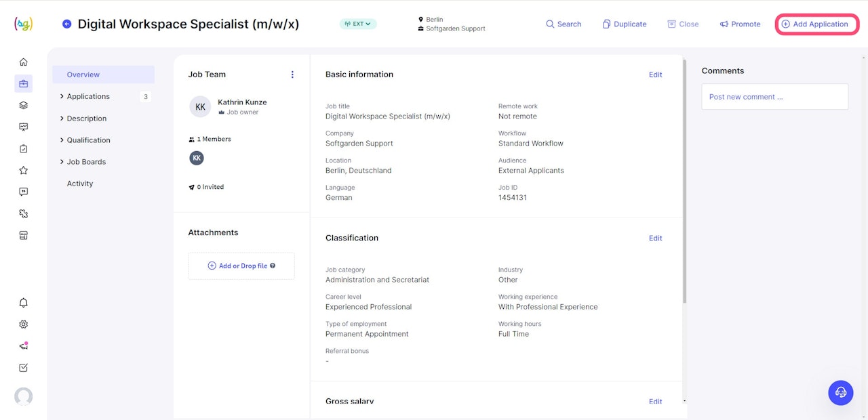Click the Add Application button
868x420 pixels.
(x=816, y=24)
